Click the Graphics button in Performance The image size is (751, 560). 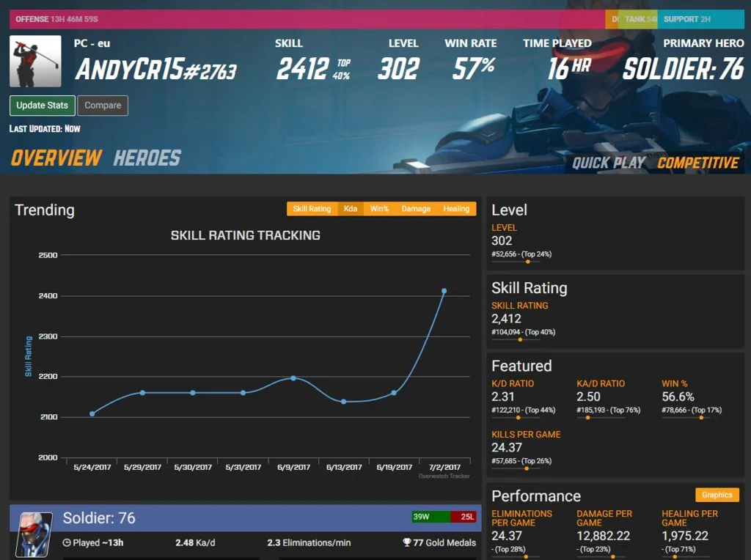point(717,495)
